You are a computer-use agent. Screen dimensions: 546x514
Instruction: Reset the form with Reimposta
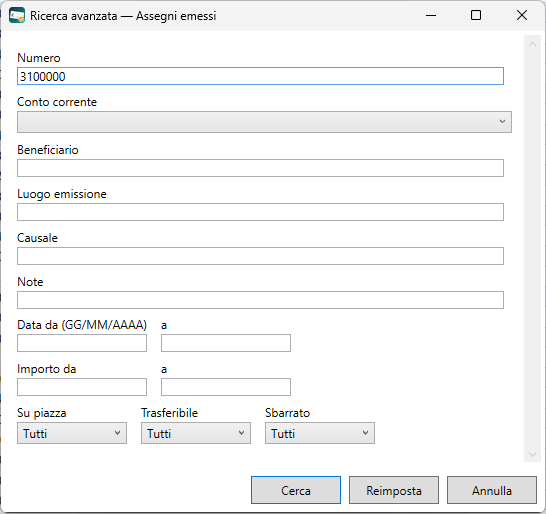(x=394, y=490)
